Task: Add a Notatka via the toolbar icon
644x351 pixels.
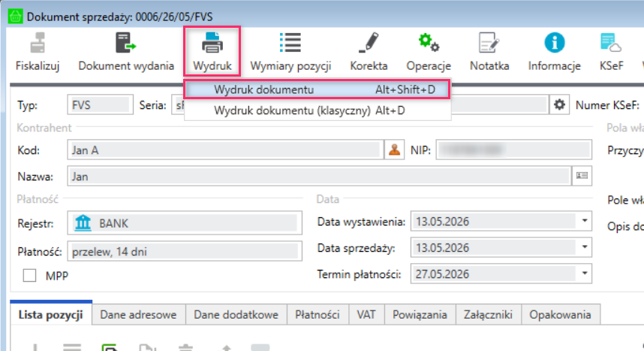Action: click(x=489, y=43)
